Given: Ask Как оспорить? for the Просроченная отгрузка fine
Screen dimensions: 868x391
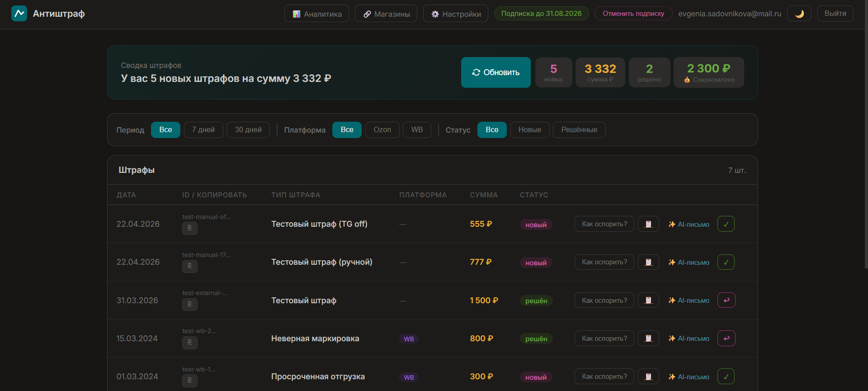Looking at the screenshot, I should tap(604, 377).
